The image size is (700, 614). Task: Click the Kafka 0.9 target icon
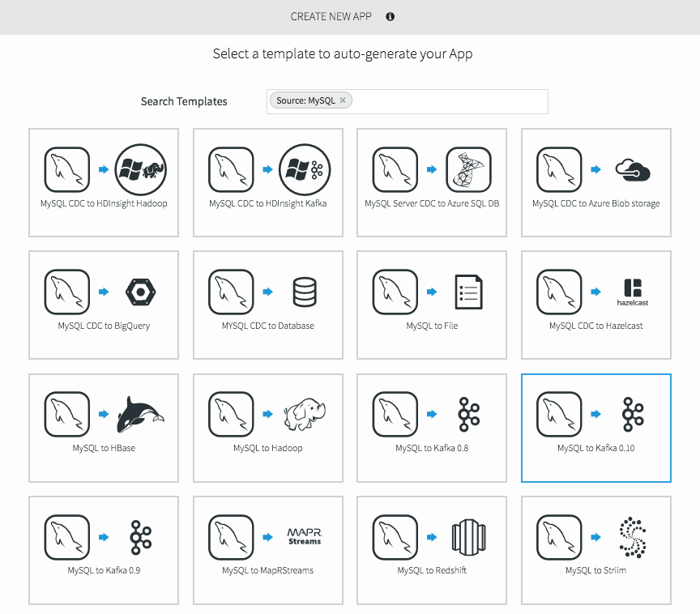coord(141,537)
